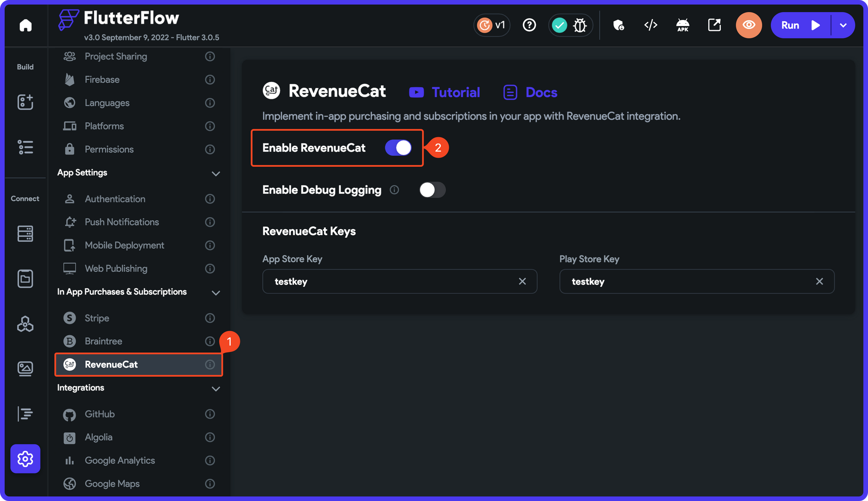Open dropdown arrow next to Run
This screenshot has width=868, height=501.
pyautogui.click(x=843, y=25)
